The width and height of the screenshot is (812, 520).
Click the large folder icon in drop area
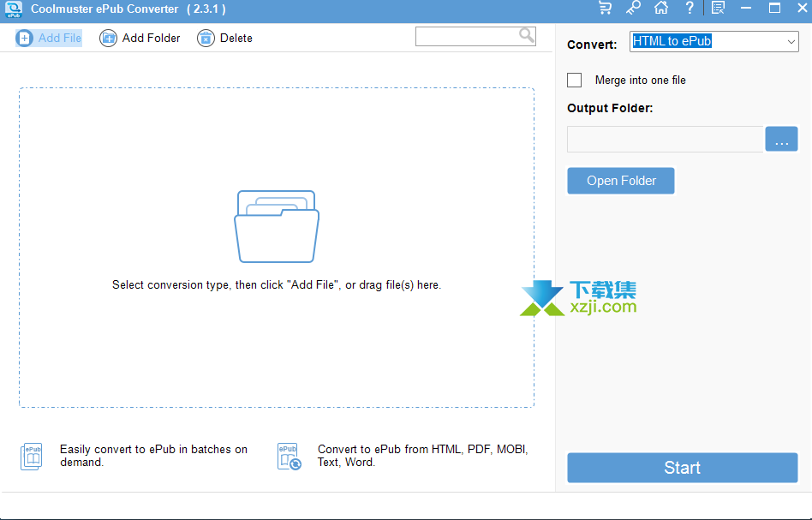click(277, 226)
